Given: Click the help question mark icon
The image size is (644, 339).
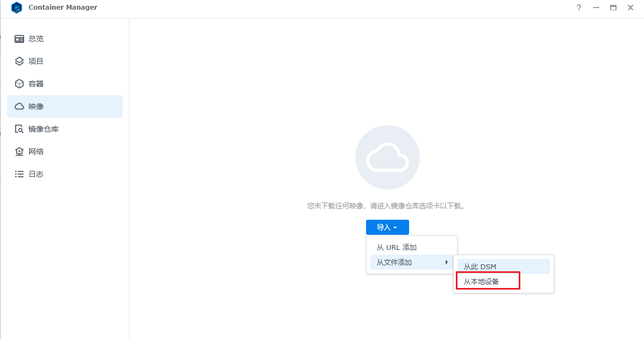Looking at the screenshot, I should pos(579,8).
